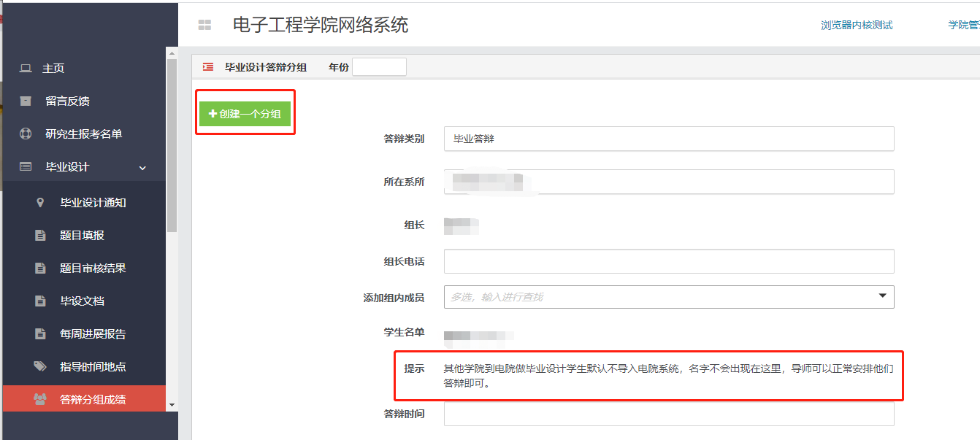Click the laptop icon next to 主页
980x440 pixels.
tap(26, 68)
